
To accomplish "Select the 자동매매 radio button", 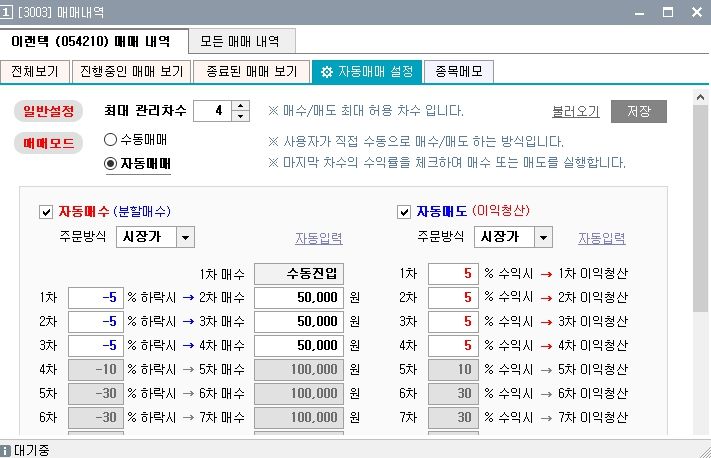I will pos(110,163).
